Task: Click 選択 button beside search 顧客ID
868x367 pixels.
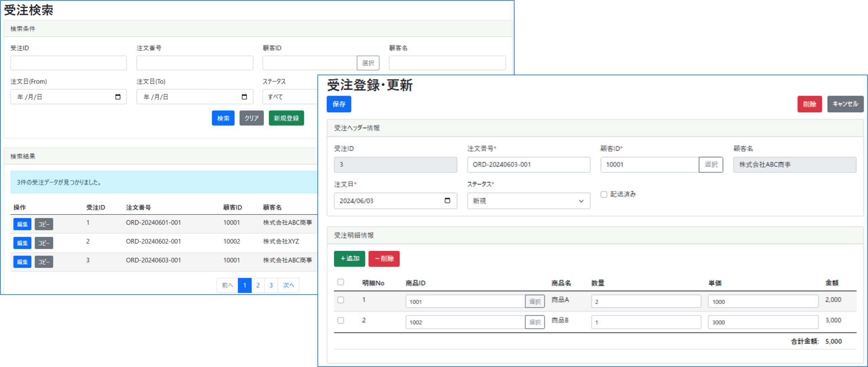Action: tap(368, 63)
